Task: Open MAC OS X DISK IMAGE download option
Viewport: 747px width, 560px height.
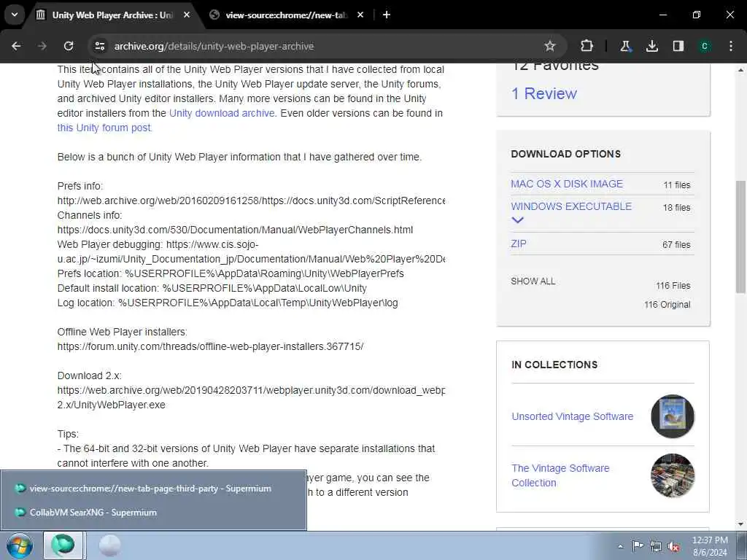Action: (x=566, y=184)
